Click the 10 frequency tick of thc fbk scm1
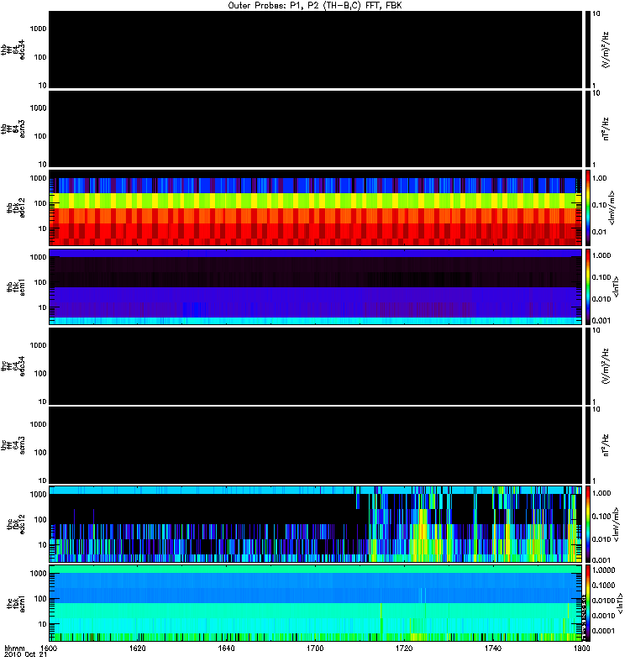 click(x=43, y=624)
